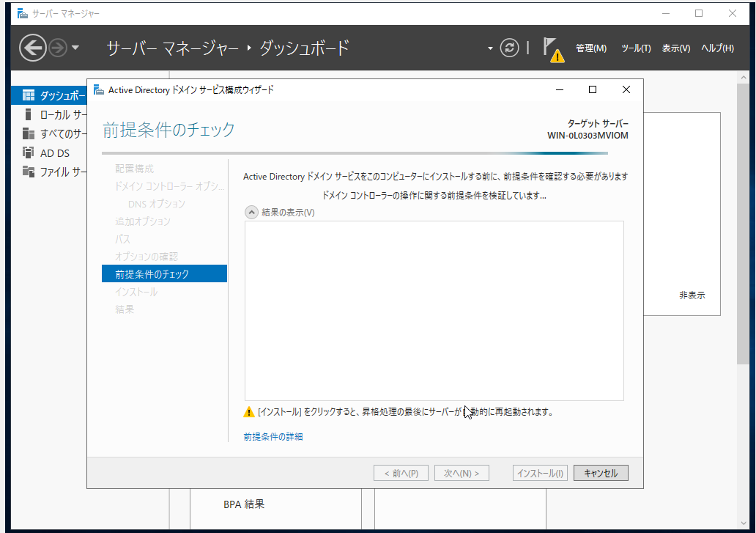Select the ローカル サーバー icon in sidebar
This screenshot has width=756, height=533.
(x=28, y=114)
